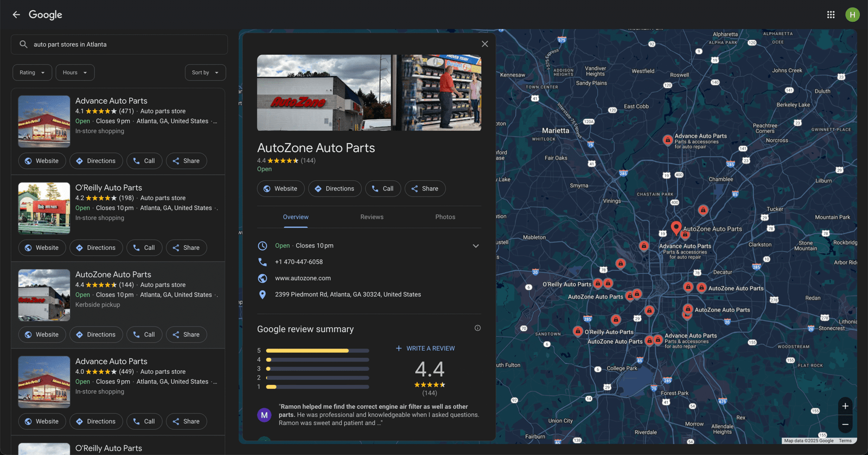The height and width of the screenshot is (455, 868).
Task: Select the selected AutoZone red map pin
Action: (676, 227)
